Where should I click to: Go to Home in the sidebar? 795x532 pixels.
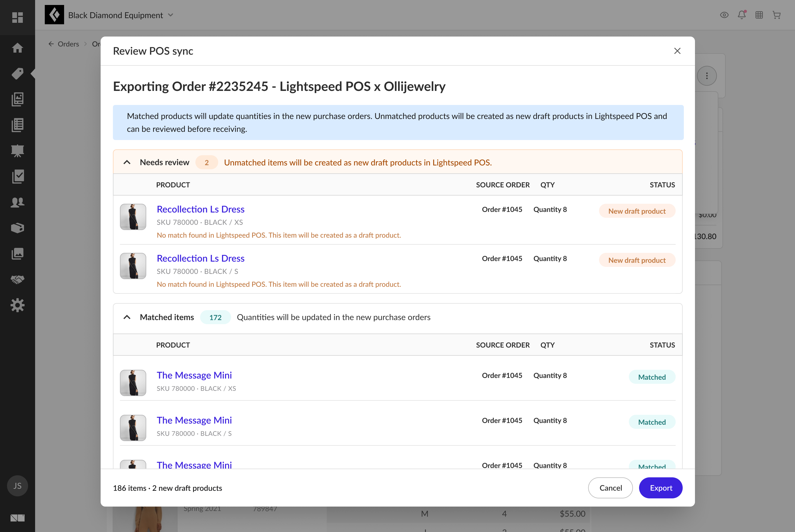[17, 48]
